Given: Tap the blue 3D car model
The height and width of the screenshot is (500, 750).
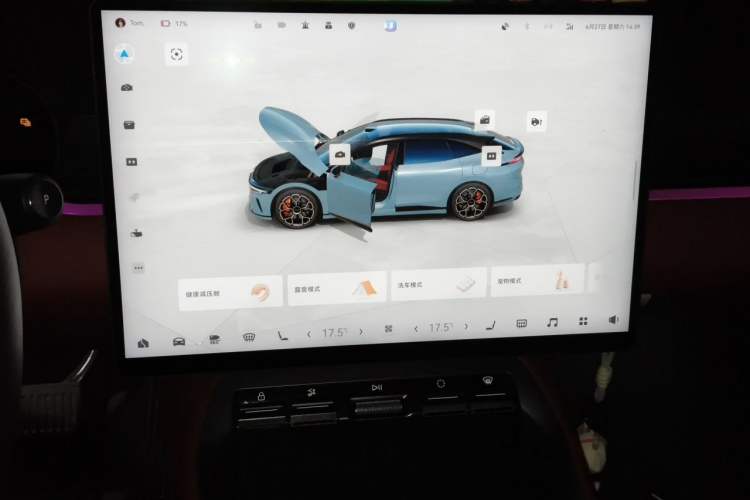Looking at the screenshot, I should 386,172.
